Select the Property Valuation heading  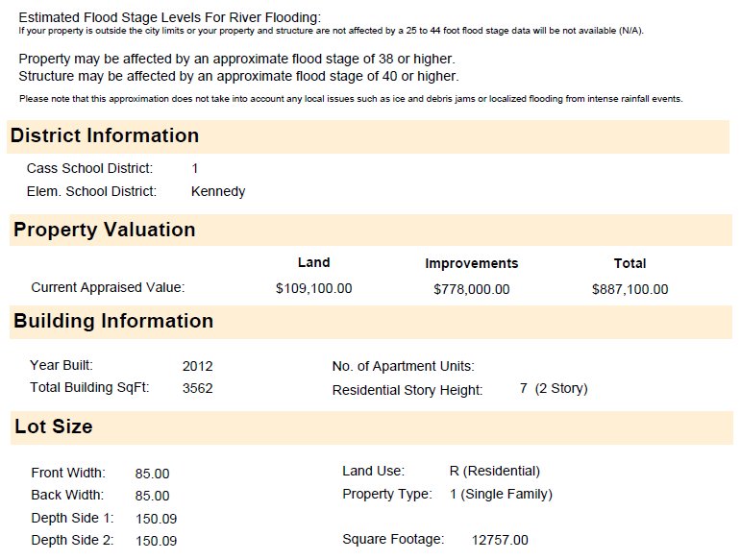coord(105,230)
